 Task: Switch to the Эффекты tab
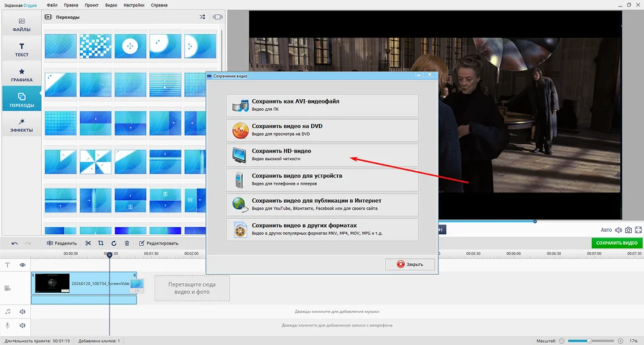click(x=21, y=126)
